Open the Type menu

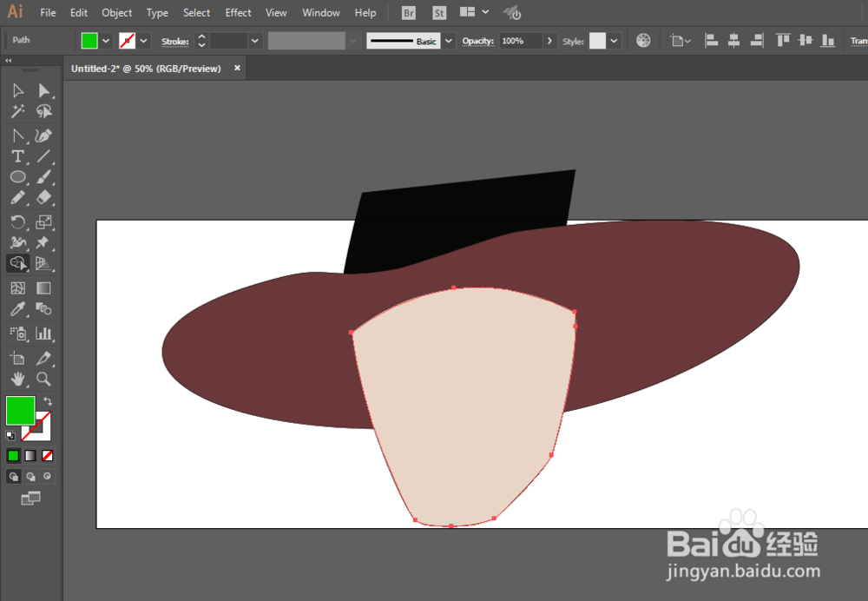tap(156, 12)
